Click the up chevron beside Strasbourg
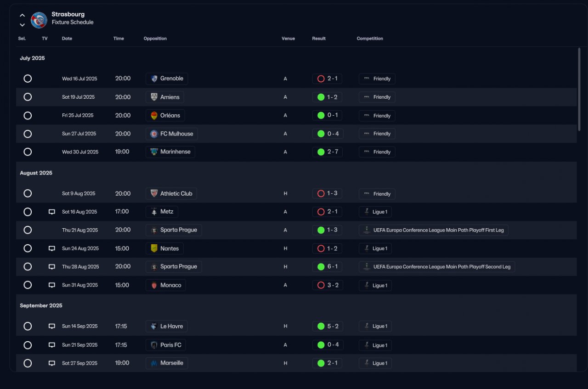The image size is (588, 389). click(22, 15)
